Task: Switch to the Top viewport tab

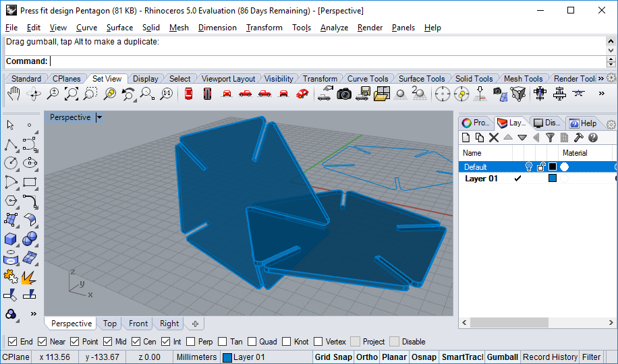Action: (109, 324)
